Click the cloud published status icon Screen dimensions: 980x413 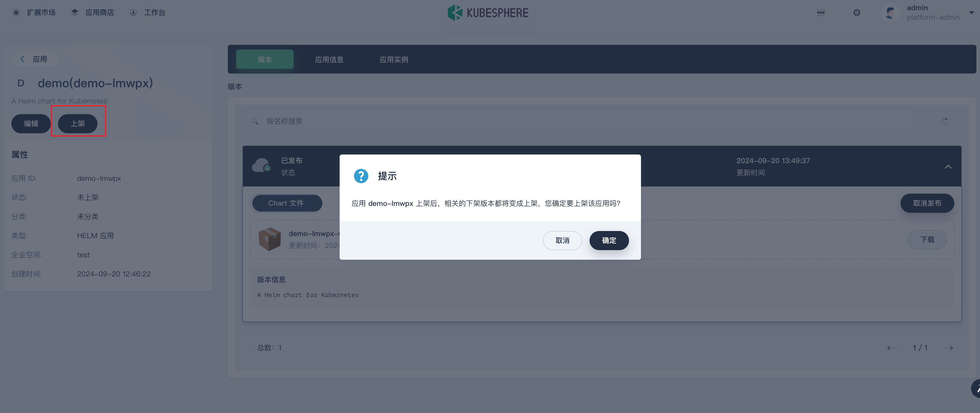point(261,166)
